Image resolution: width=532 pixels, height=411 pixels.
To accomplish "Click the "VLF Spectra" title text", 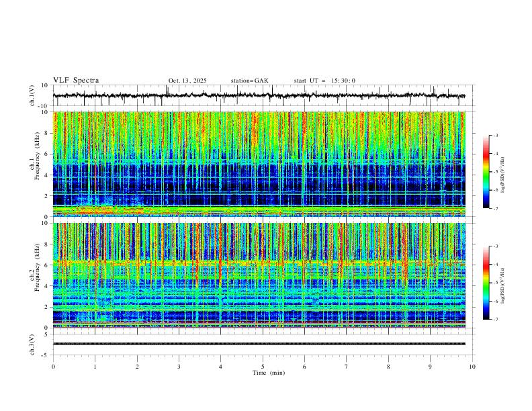I will coord(76,81).
